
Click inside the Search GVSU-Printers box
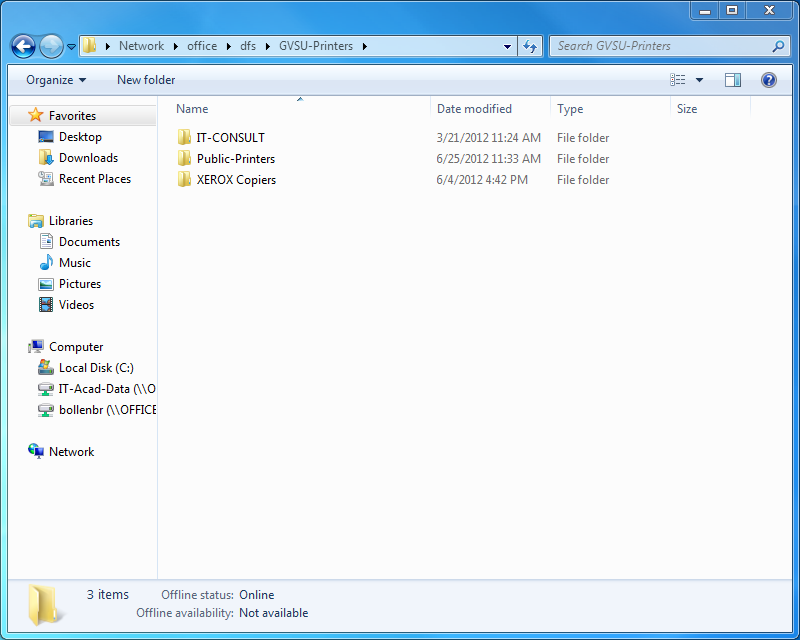coord(660,46)
